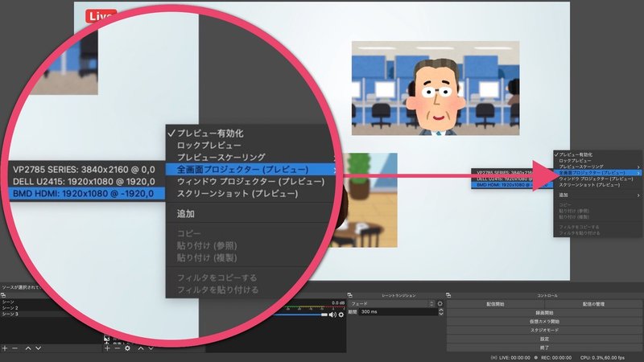The width and height of the screenshot is (644, 362).
Task: Select the office man image in the preview
Action: 436,88
